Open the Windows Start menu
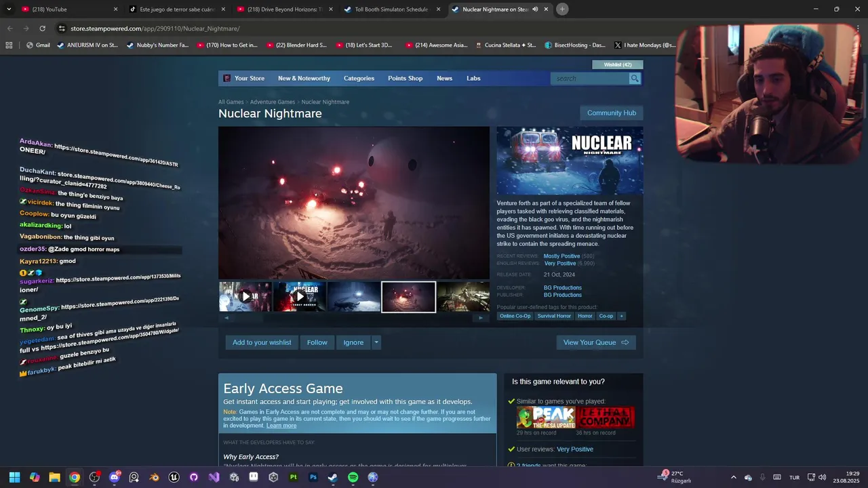Image resolution: width=868 pixels, height=488 pixels. point(14,477)
